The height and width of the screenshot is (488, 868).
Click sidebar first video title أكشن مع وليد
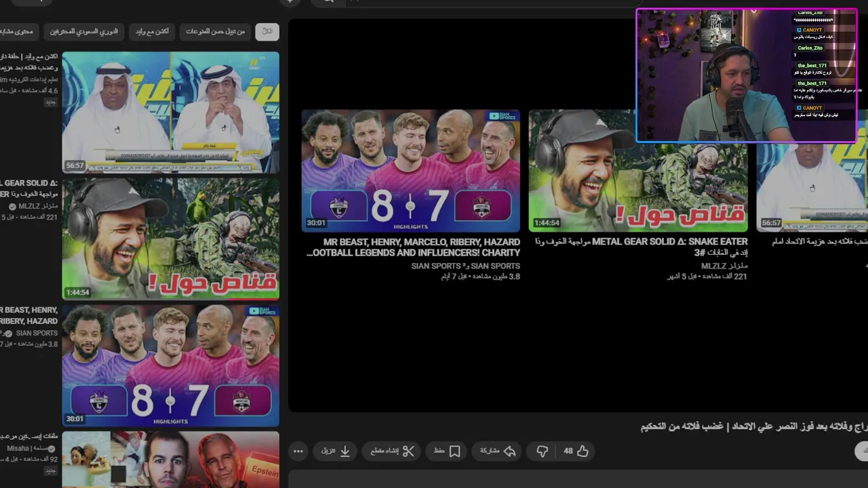point(29,62)
